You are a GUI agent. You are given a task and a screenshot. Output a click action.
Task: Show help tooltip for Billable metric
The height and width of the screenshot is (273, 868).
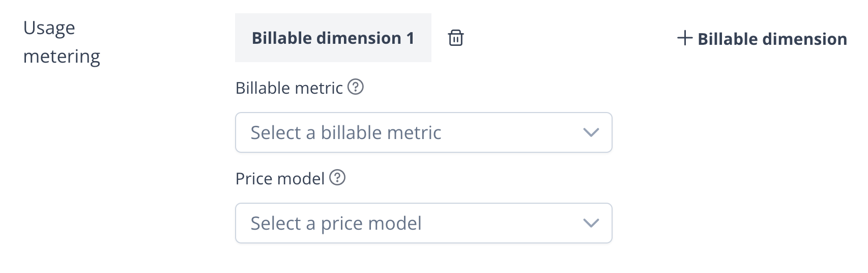(x=356, y=88)
